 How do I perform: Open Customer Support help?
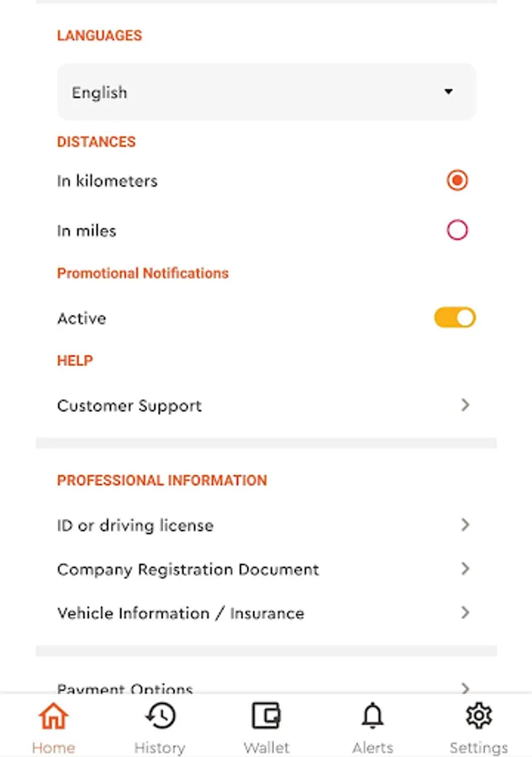[129, 406]
